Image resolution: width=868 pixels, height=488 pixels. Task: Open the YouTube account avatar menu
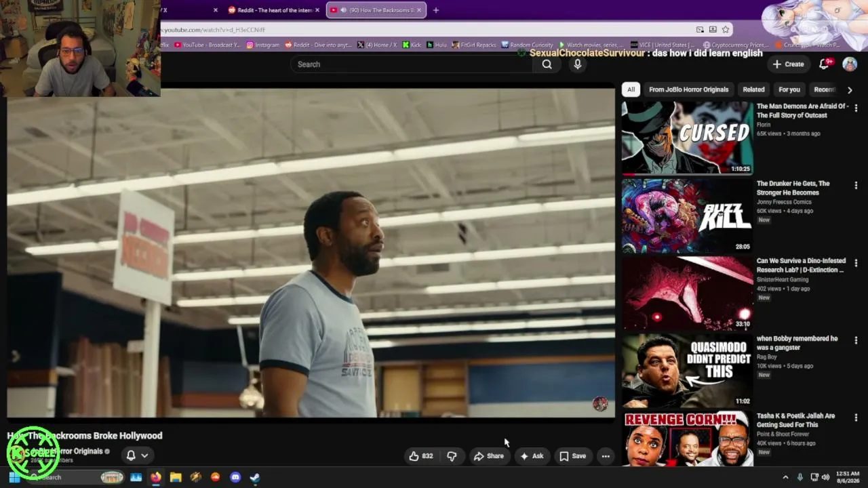point(850,64)
